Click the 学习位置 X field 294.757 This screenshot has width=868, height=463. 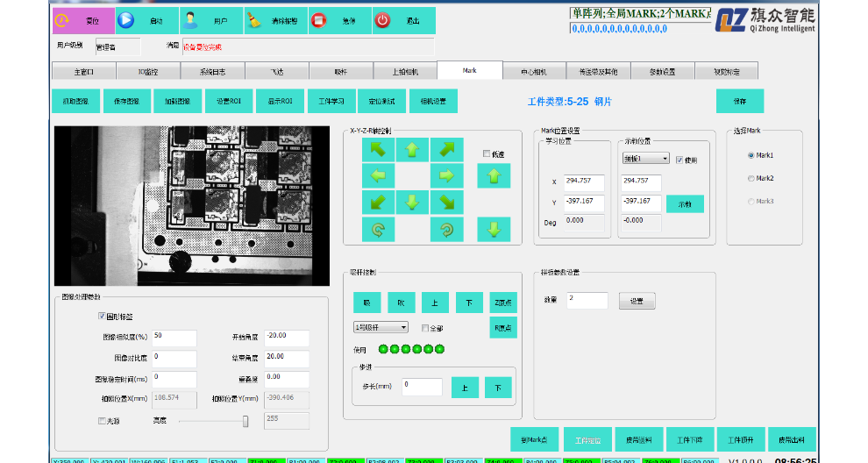point(584,183)
